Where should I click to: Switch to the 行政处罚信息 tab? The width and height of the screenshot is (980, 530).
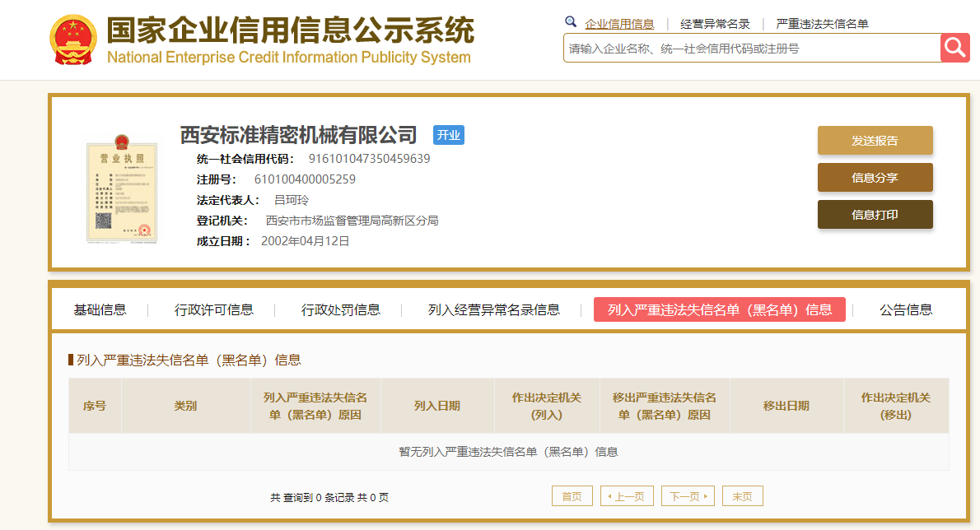point(341,309)
